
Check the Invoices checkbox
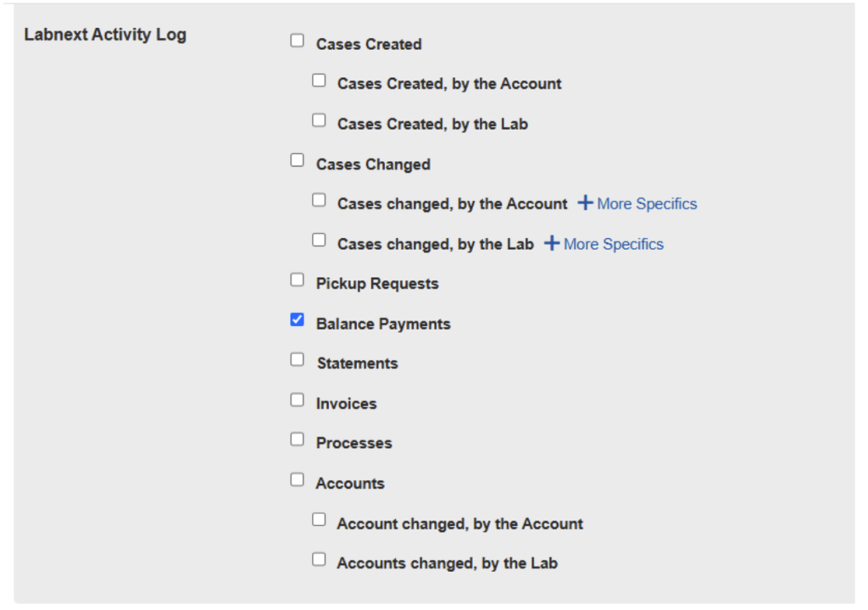pos(297,400)
